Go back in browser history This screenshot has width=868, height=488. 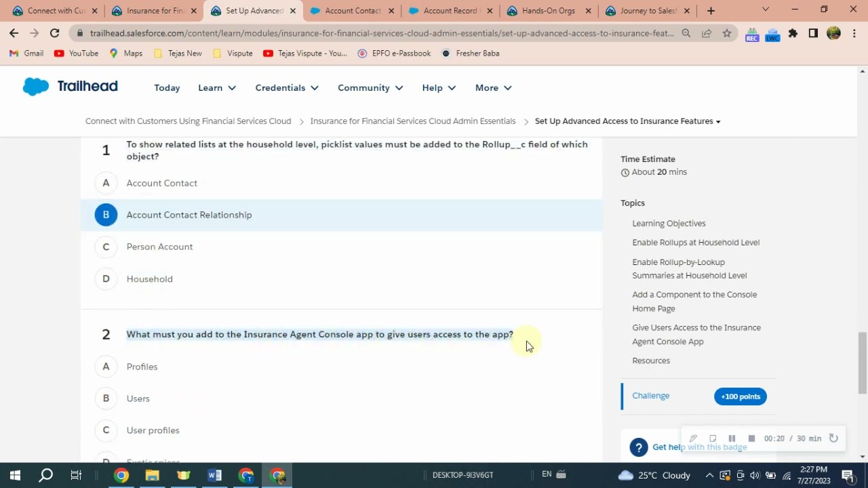point(14,33)
